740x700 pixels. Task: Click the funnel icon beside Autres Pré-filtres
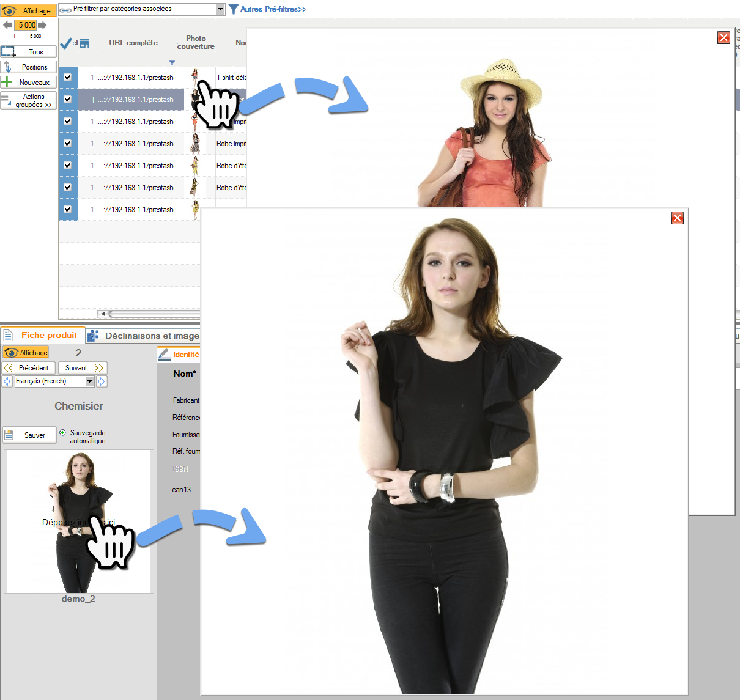[x=233, y=9]
